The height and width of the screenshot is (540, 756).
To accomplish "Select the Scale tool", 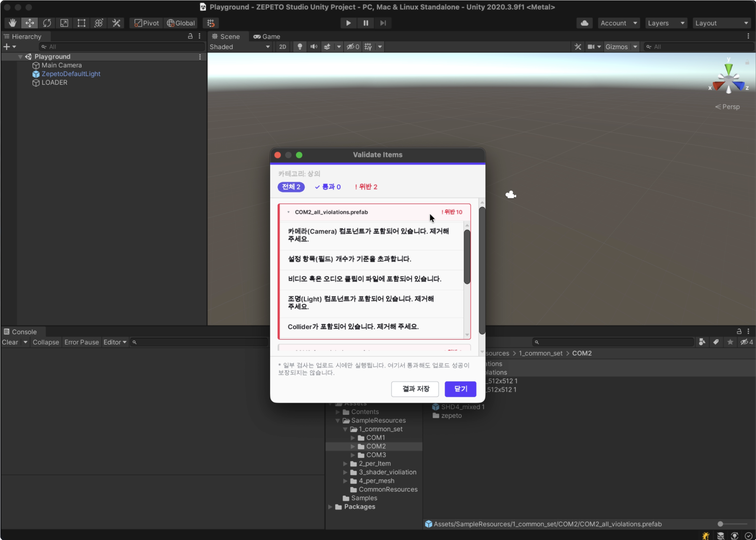I will pyautogui.click(x=64, y=23).
